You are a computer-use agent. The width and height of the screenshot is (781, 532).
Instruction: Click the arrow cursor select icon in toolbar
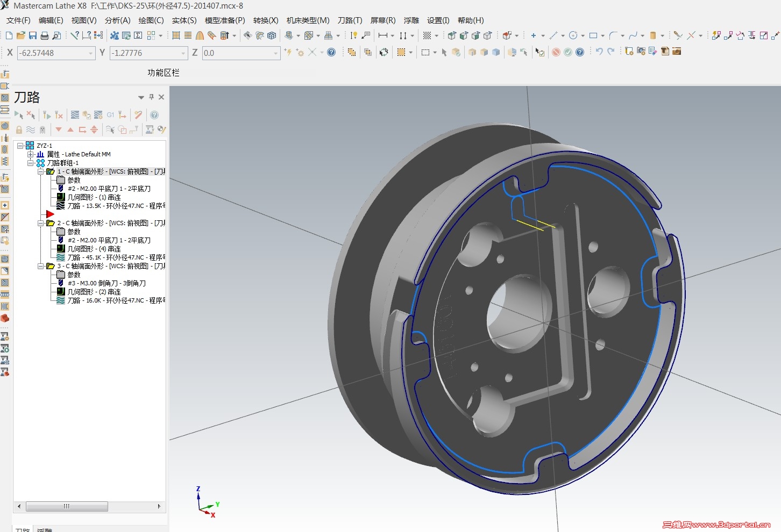click(x=444, y=52)
